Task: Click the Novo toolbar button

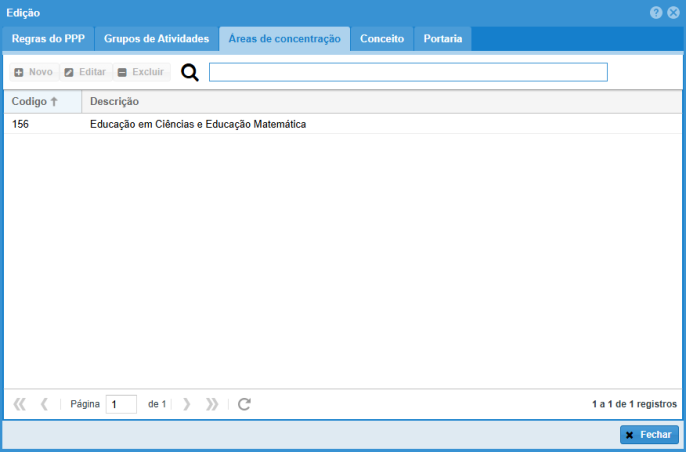Action: 33,73
